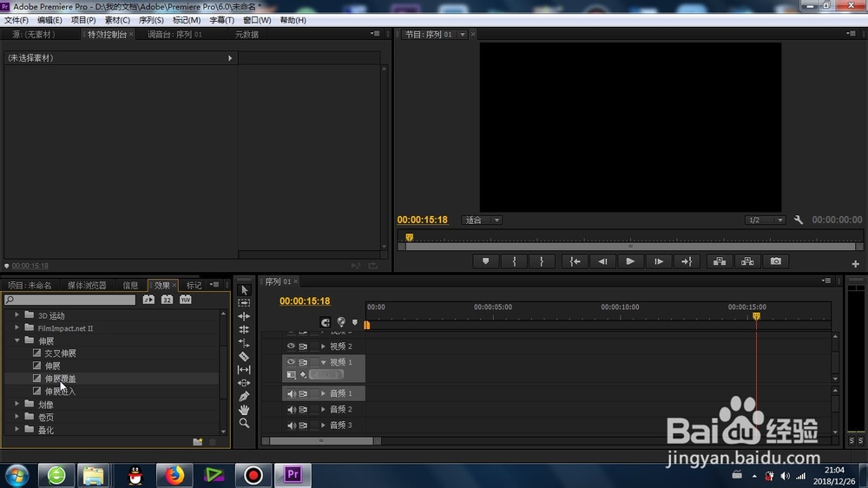868x488 pixels.
Task: Switch to the 元数据 tab
Action: [x=247, y=35]
